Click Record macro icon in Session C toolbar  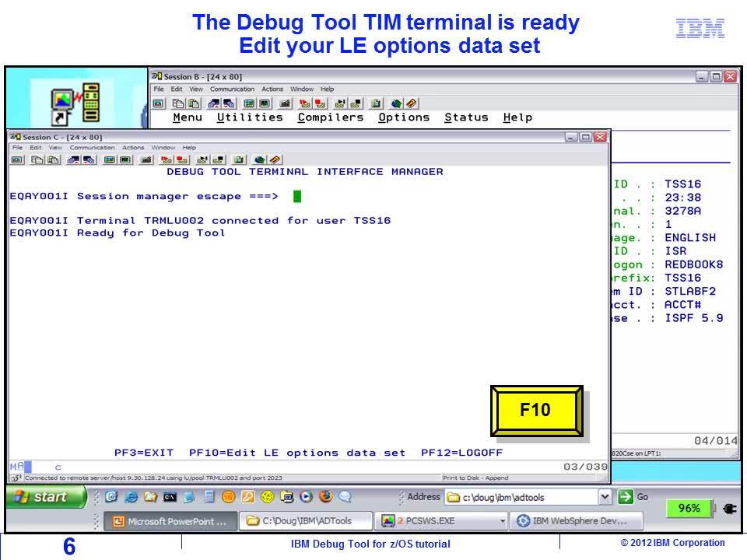click(x=167, y=160)
